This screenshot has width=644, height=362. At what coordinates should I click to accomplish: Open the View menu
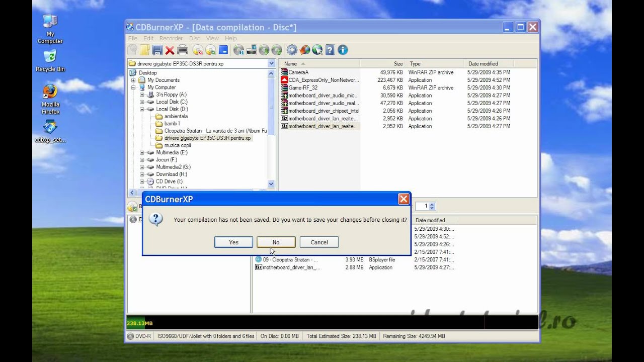pyautogui.click(x=212, y=38)
